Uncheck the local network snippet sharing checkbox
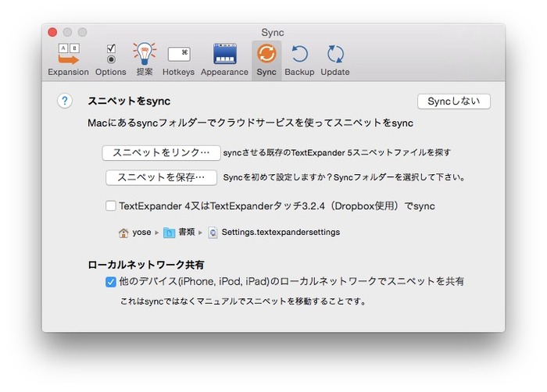The image size is (547, 392). 111,281
